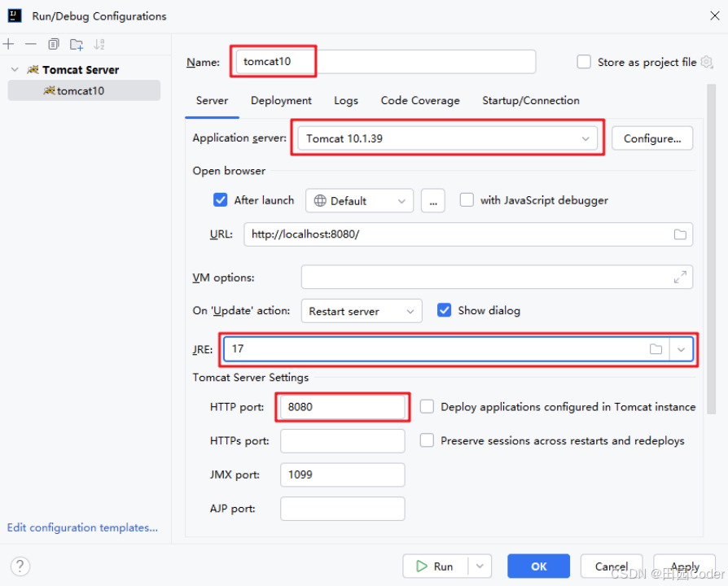Click the Create New Folder icon
The image size is (728, 586).
(x=76, y=44)
